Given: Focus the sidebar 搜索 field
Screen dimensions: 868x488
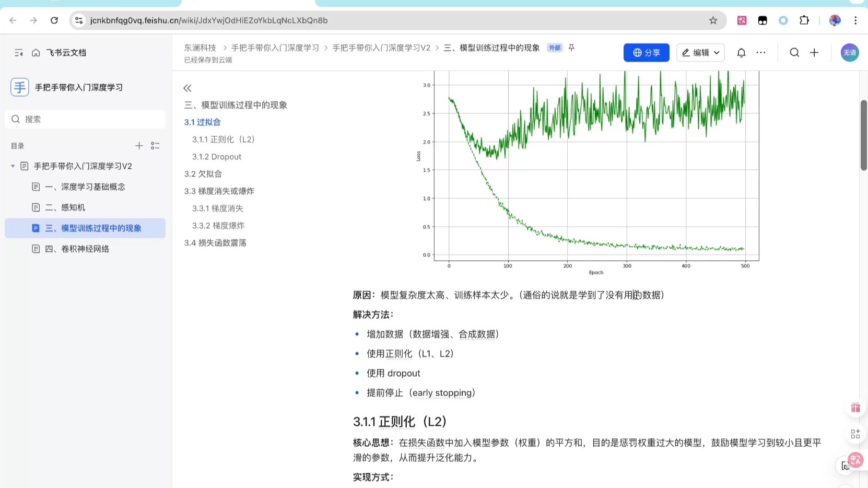Looking at the screenshot, I should click(85, 119).
